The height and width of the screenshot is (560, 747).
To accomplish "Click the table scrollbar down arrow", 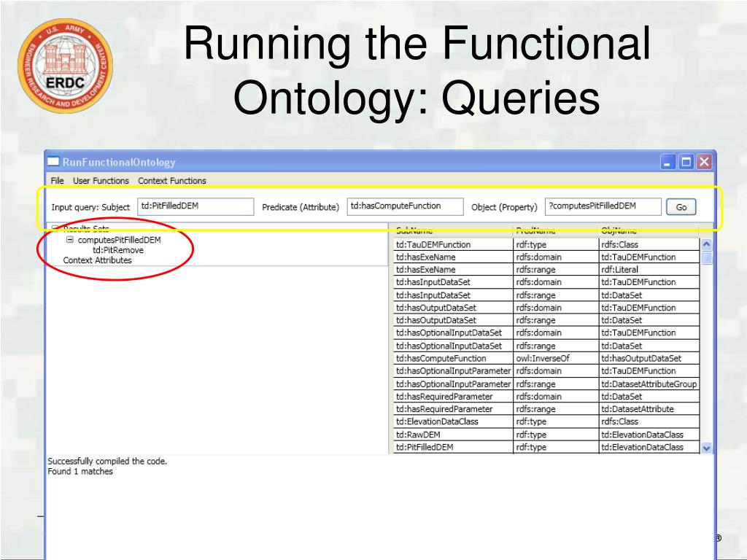I will click(x=706, y=448).
